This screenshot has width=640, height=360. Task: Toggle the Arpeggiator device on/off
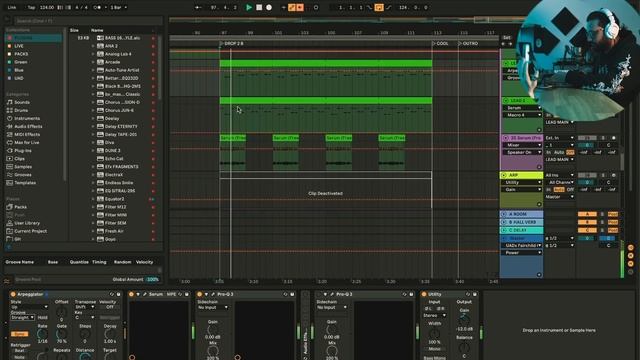coord(13,294)
